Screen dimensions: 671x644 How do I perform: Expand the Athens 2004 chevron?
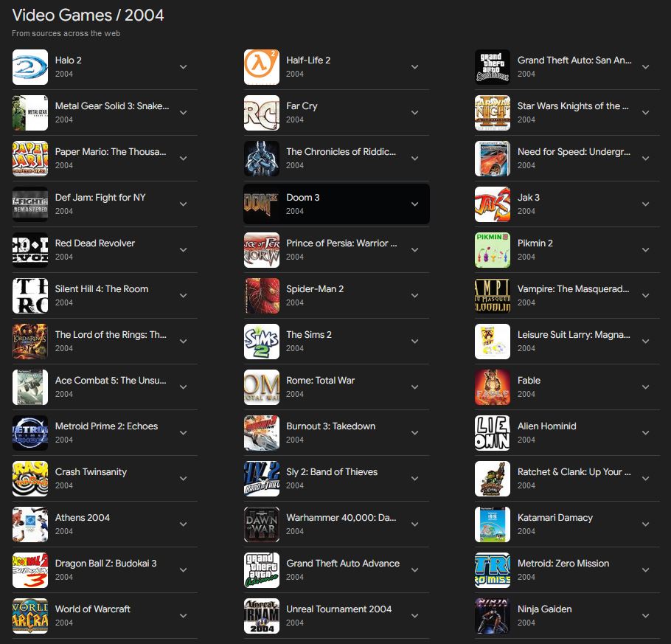pyautogui.click(x=183, y=525)
